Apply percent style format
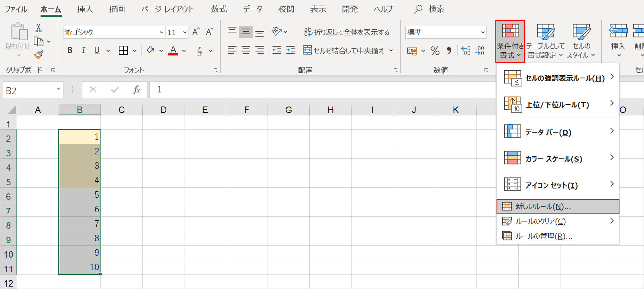Image resolution: width=644 pixels, height=289 pixels. 435,51
